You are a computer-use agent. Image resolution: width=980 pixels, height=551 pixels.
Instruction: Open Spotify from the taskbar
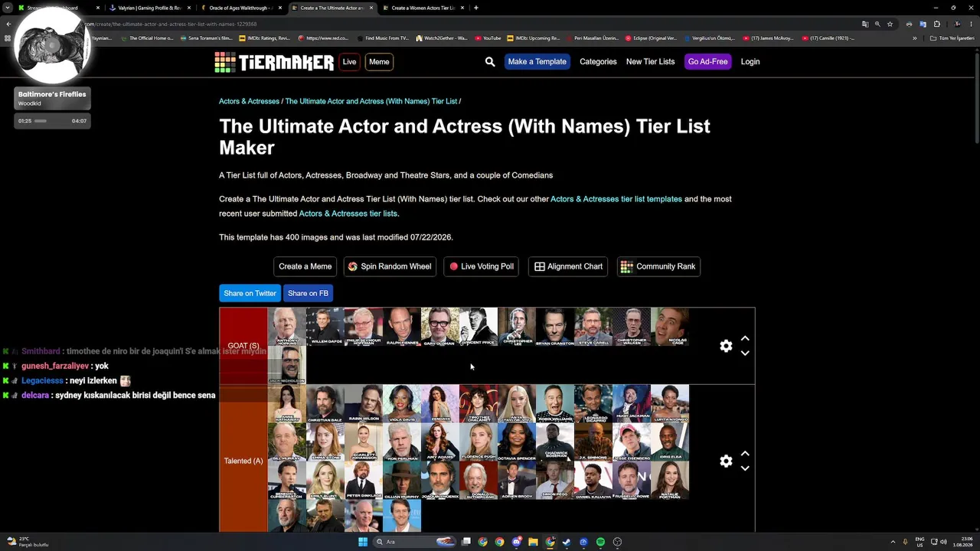[600, 542]
